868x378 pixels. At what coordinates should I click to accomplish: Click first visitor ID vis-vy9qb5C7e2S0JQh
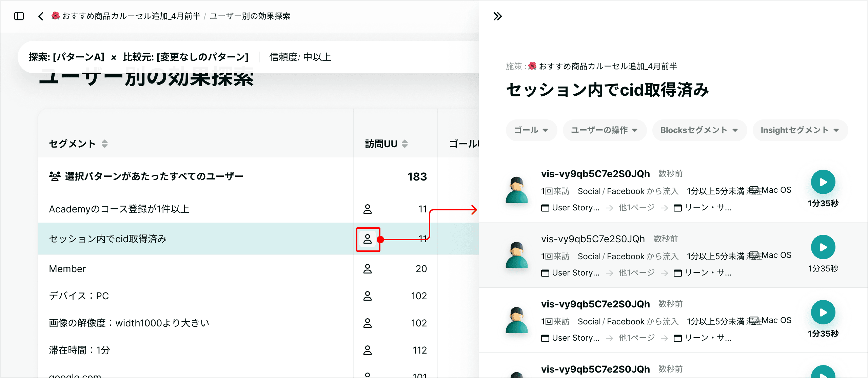click(x=595, y=174)
